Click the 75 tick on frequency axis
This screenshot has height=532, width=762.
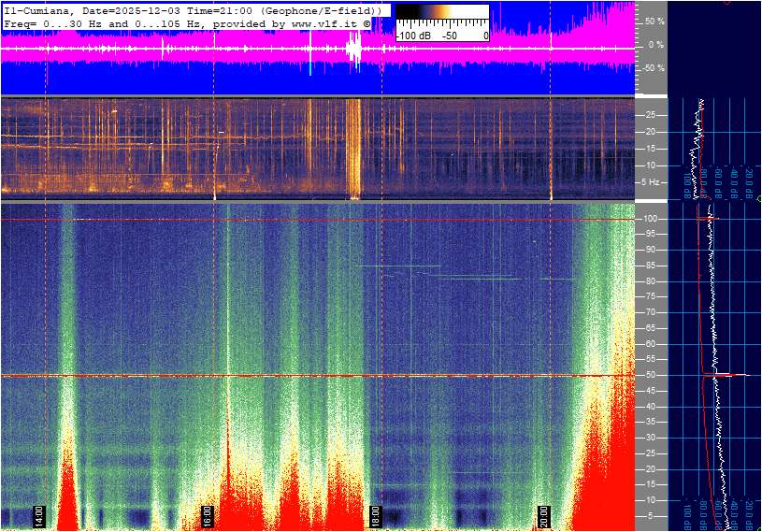[x=650, y=296]
